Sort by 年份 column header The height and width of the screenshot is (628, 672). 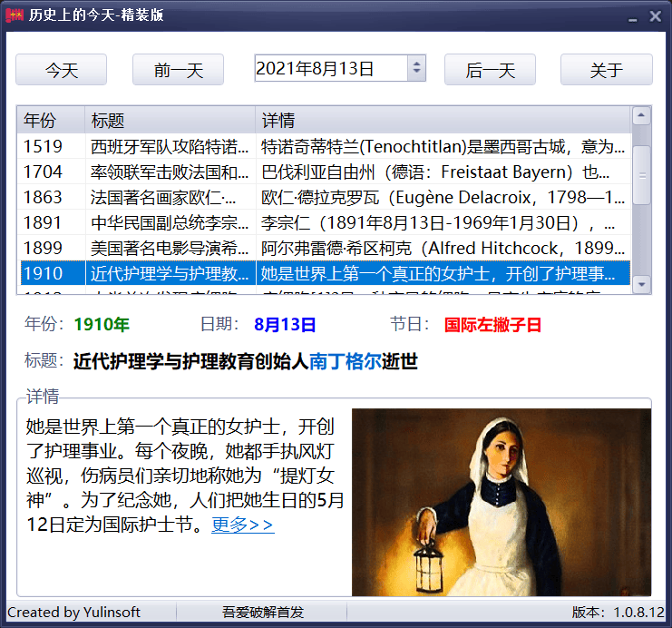(51, 121)
